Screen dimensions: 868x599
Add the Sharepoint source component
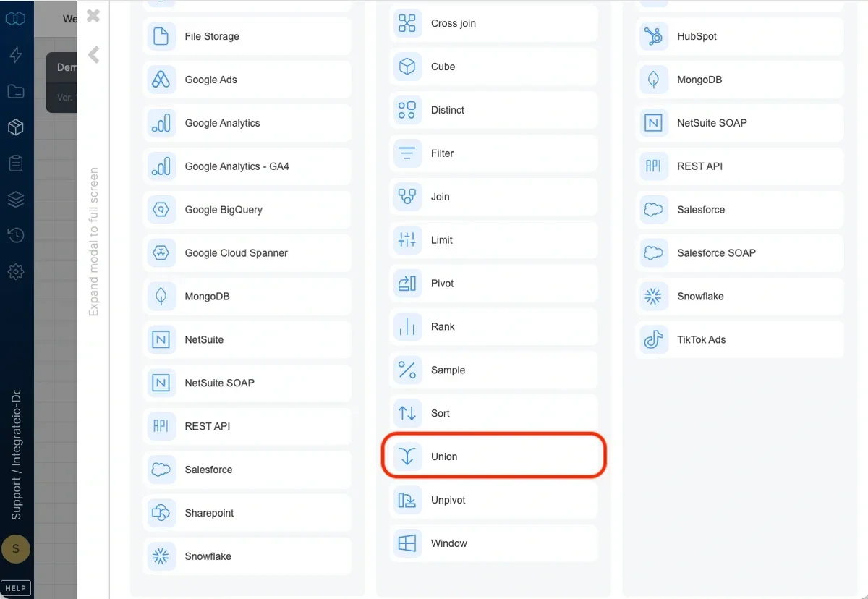coord(247,513)
